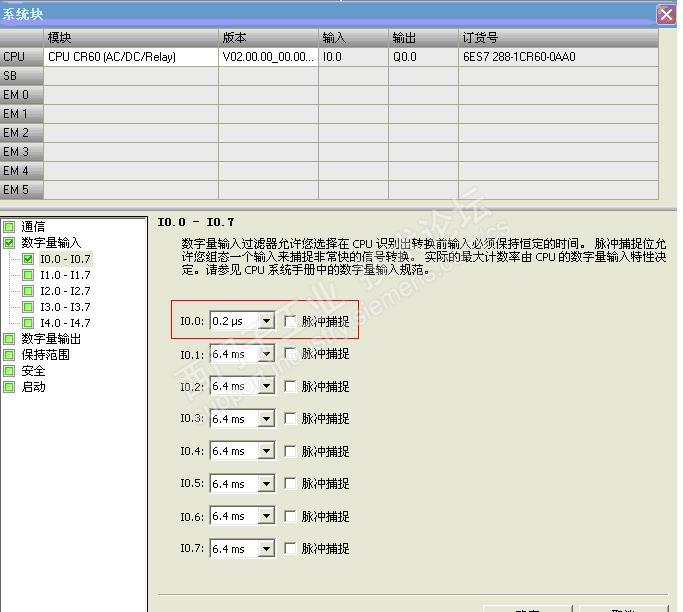Screen dimensions: 683x612
Task: Select the EM 0 row header
Action: tap(21, 95)
